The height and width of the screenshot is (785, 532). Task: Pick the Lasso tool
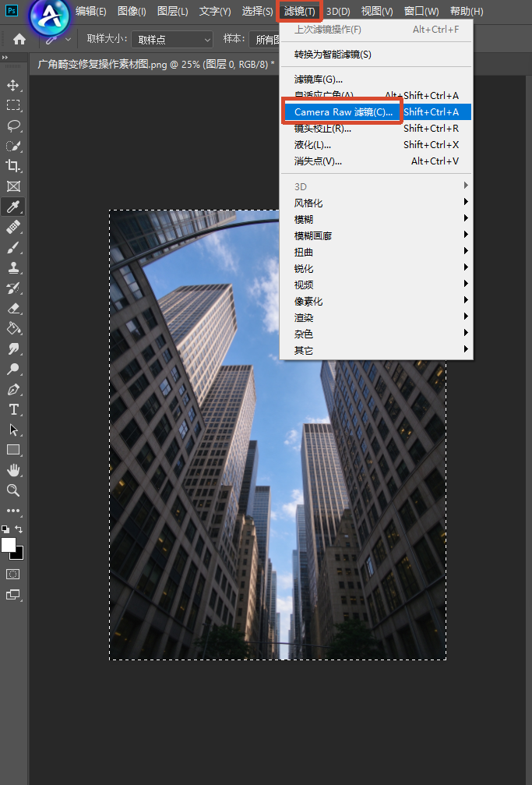point(13,126)
